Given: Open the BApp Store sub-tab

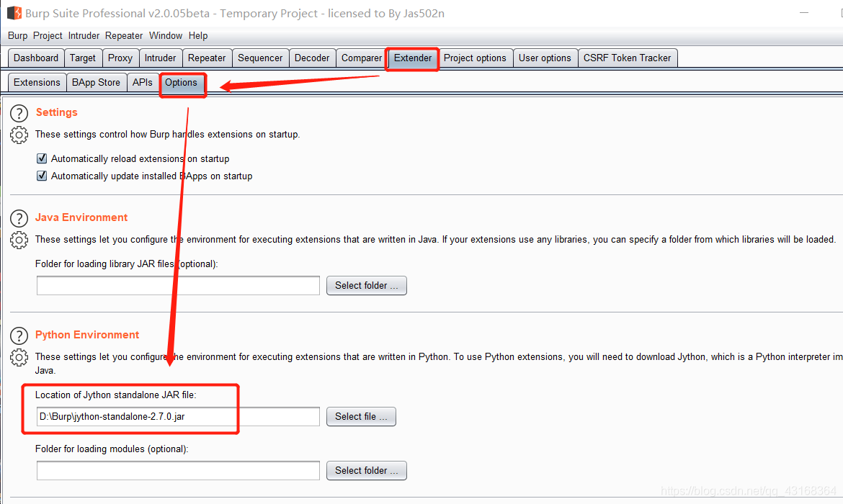Looking at the screenshot, I should pos(97,83).
